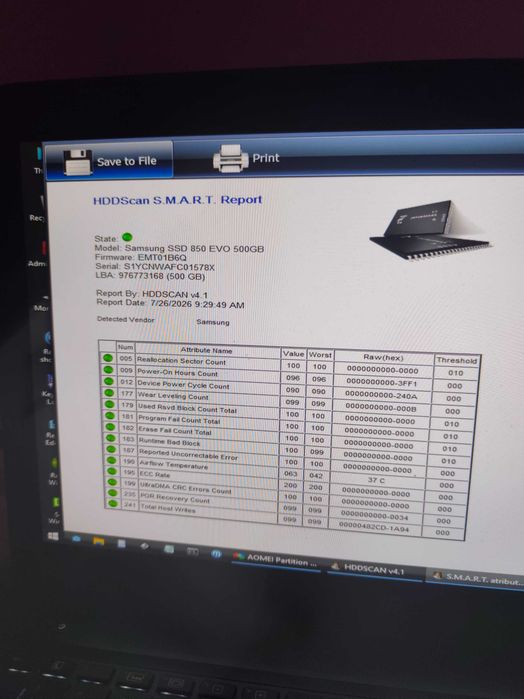
Task: Click the Total Host Writes attribute name
Action: coord(168,509)
